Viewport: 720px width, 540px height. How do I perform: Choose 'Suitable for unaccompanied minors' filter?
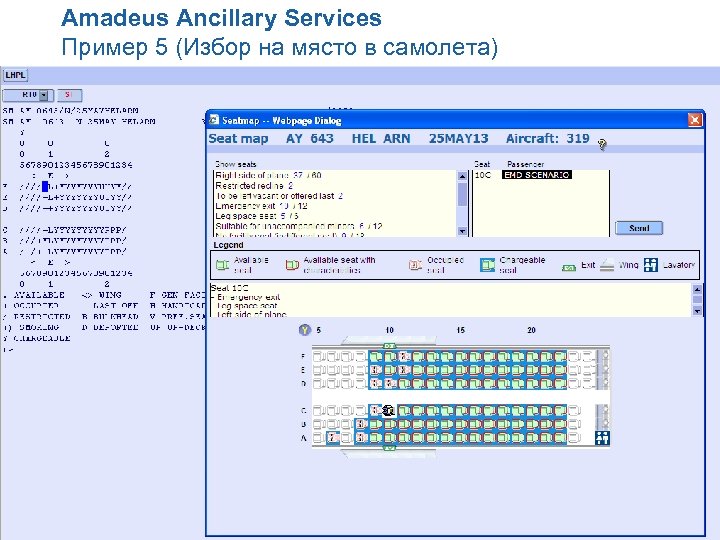[299, 226]
